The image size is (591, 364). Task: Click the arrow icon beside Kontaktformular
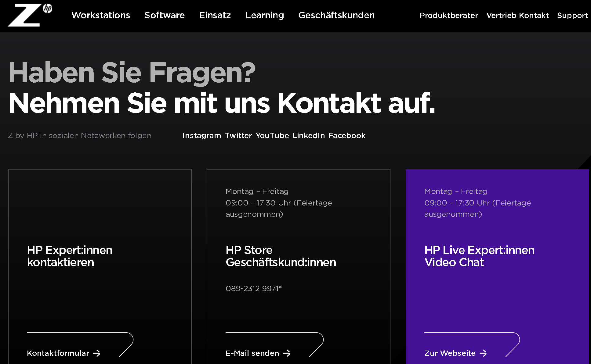(96, 353)
